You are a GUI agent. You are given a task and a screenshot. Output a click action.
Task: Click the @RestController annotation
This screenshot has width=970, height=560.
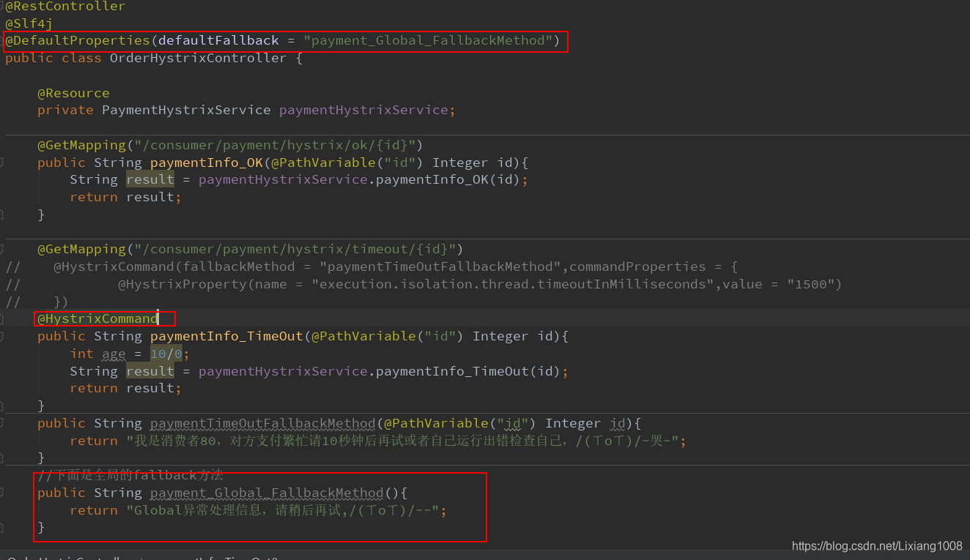[x=65, y=6]
